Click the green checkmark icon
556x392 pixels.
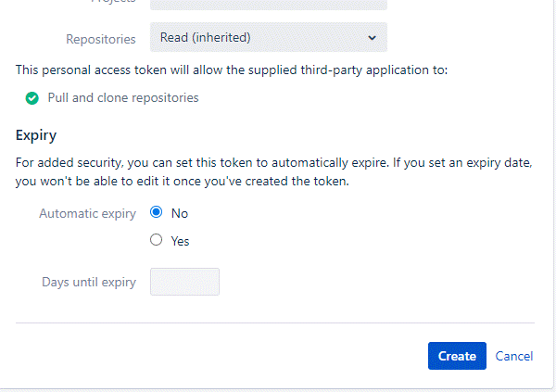coord(32,98)
